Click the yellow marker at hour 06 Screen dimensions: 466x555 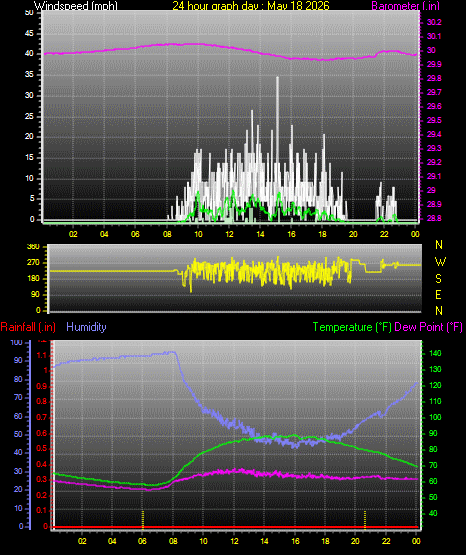pyautogui.click(x=143, y=519)
